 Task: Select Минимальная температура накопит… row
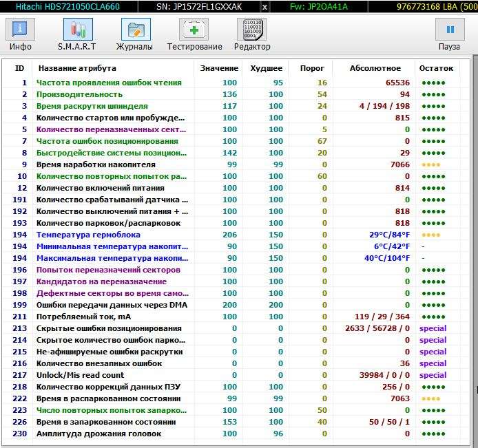tap(235, 246)
